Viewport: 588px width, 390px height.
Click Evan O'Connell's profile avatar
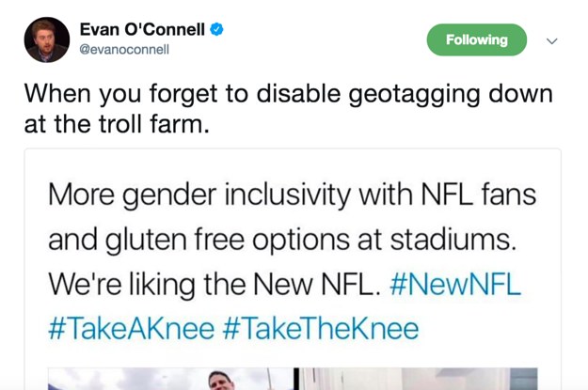coord(47,39)
